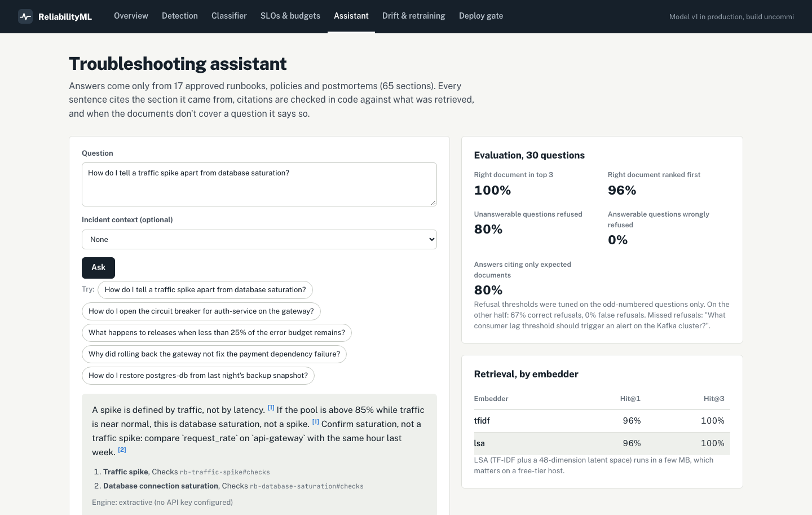Try the circuit breaker for auth-service suggestion
This screenshot has width=812, height=515.
tap(201, 311)
